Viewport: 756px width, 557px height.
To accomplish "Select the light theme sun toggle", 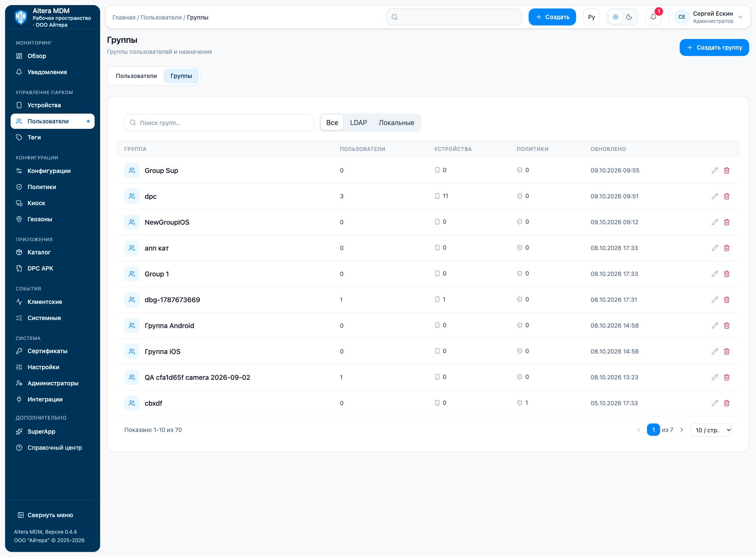I will click(x=616, y=17).
